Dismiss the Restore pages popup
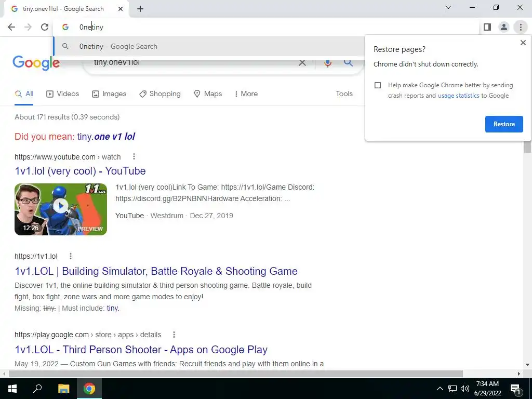Image resolution: width=532 pixels, height=399 pixels. (523, 43)
